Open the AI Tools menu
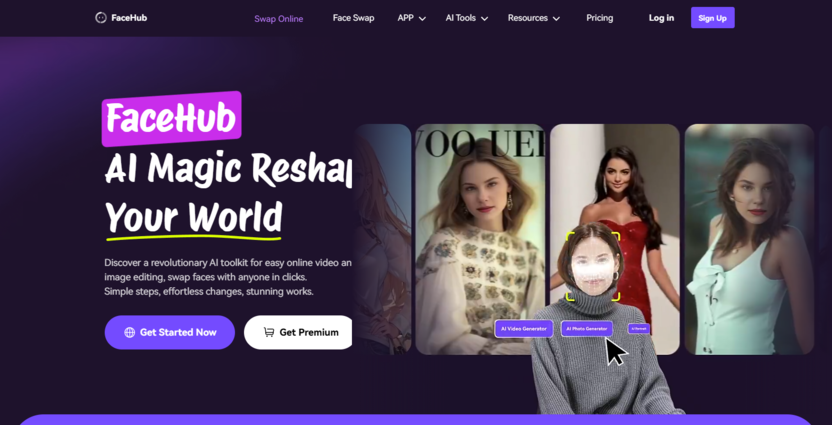Viewport: 832px width, 425px height. (461, 18)
